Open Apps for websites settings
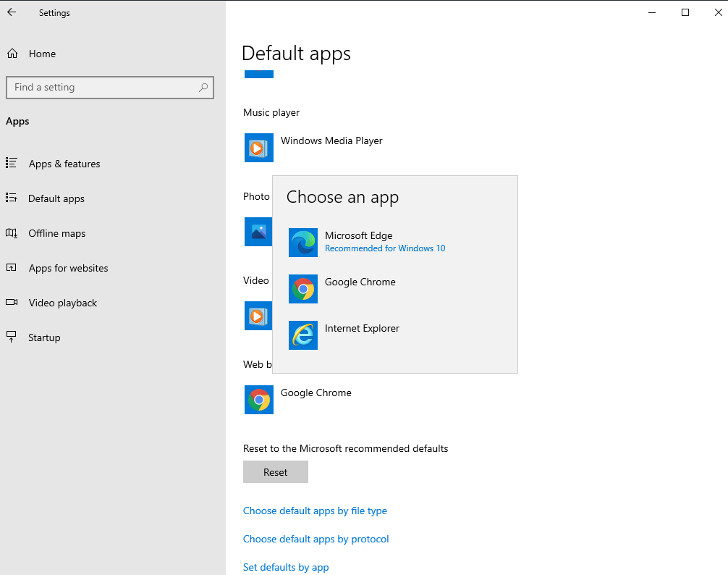The image size is (728, 575). click(68, 269)
